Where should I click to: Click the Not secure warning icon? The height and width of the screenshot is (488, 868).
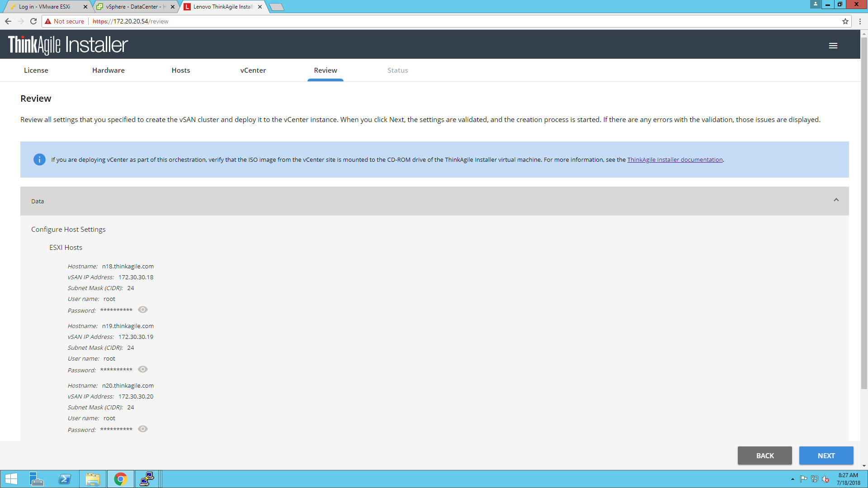pyautogui.click(x=48, y=21)
